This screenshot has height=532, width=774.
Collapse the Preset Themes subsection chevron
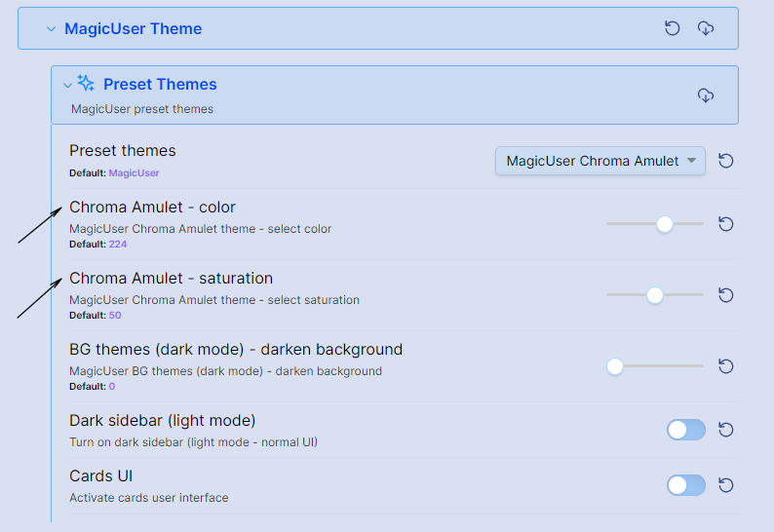67,86
